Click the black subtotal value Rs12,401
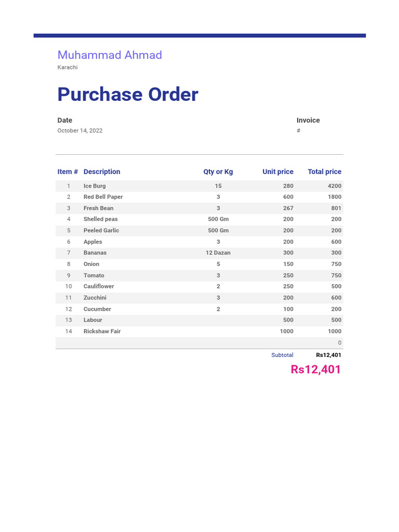The width and height of the screenshot is (399, 532). tap(328, 355)
